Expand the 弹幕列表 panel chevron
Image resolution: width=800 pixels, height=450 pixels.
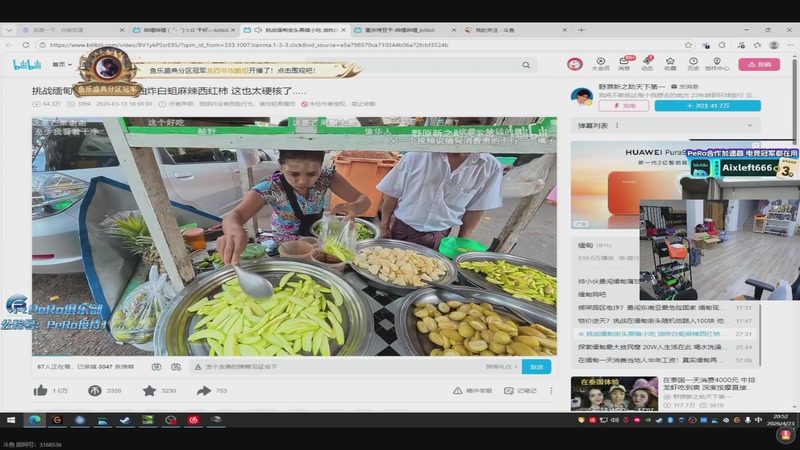[x=749, y=126]
